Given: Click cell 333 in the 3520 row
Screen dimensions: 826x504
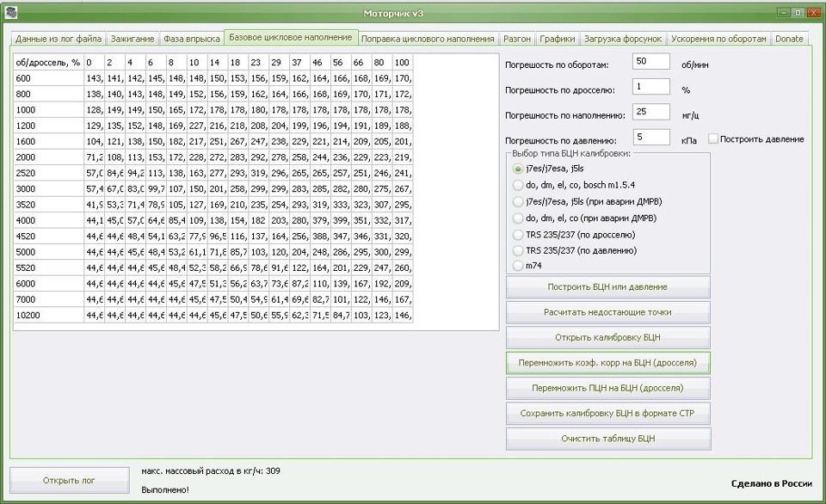Looking at the screenshot, I should 341,205.
